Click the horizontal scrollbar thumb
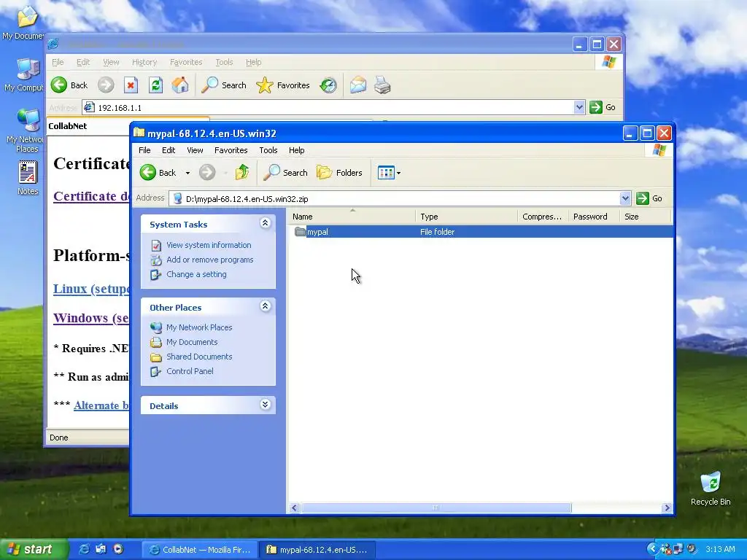 (x=436, y=508)
